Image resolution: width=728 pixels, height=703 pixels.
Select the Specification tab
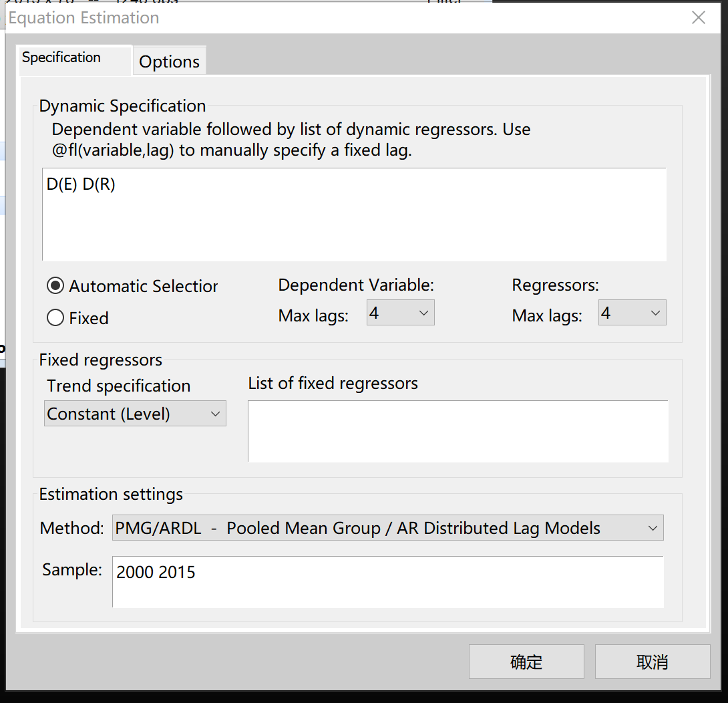(x=61, y=57)
